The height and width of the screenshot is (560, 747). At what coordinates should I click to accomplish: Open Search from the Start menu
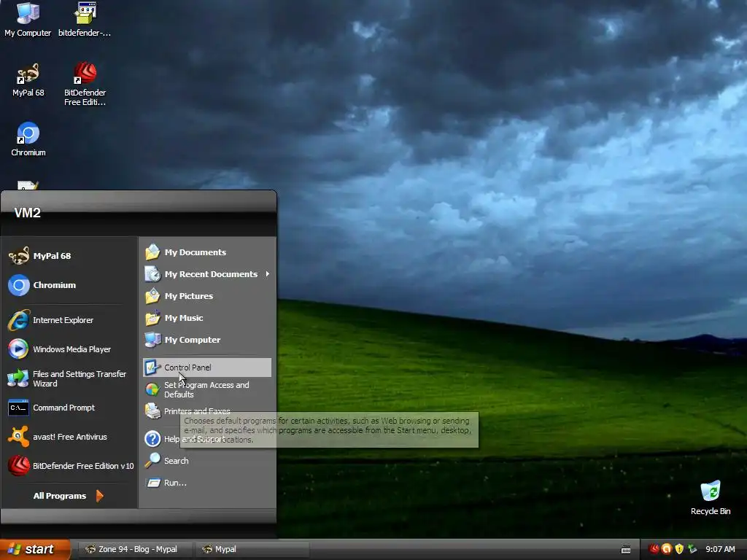click(207, 461)
